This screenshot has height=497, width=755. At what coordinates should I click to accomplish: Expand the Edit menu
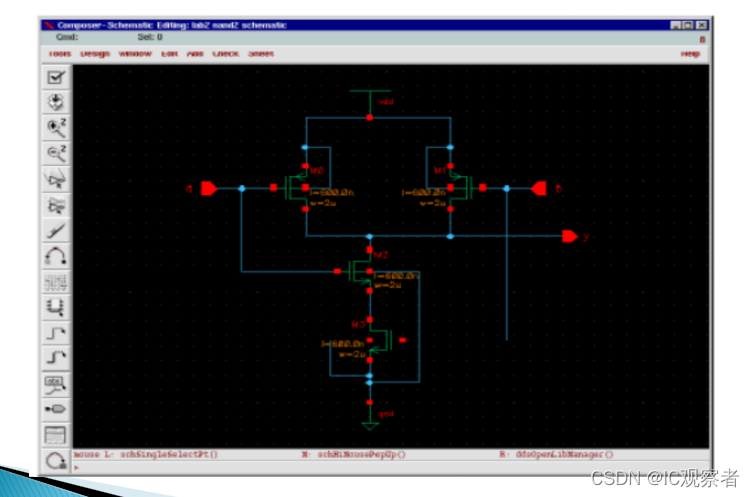tap(170, 53)
